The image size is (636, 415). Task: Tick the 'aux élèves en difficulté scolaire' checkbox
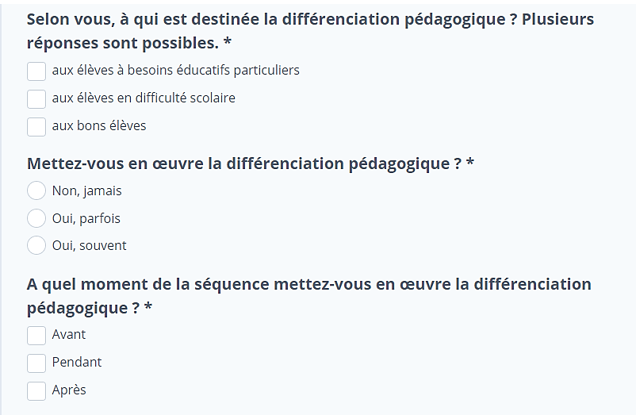point(36,99)
